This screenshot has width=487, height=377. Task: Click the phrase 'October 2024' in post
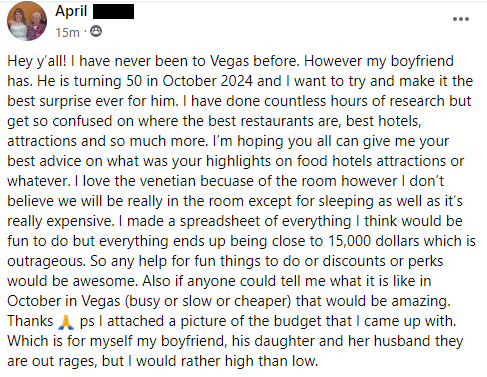(x=208, y=81)
